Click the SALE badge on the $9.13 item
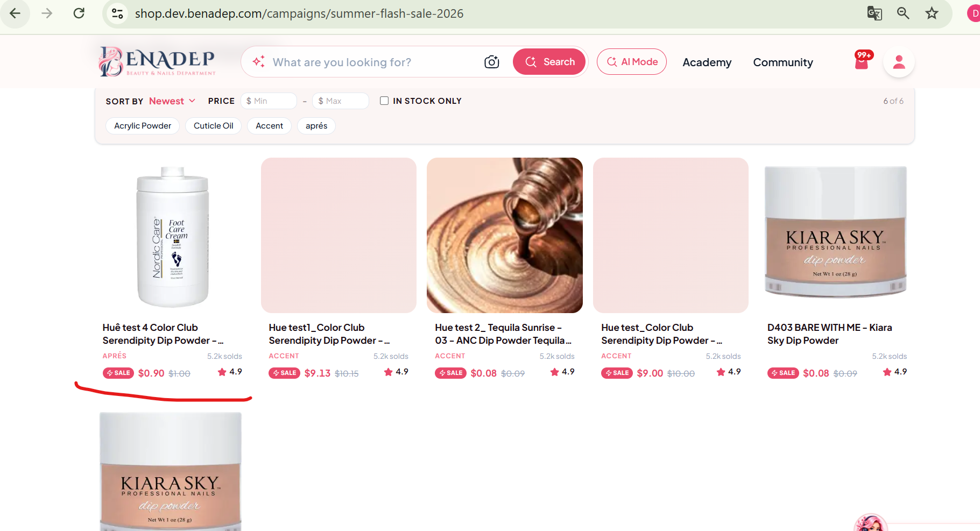This screenshot has width=980, height=531. pyautogui.click(x=285, y=373)
